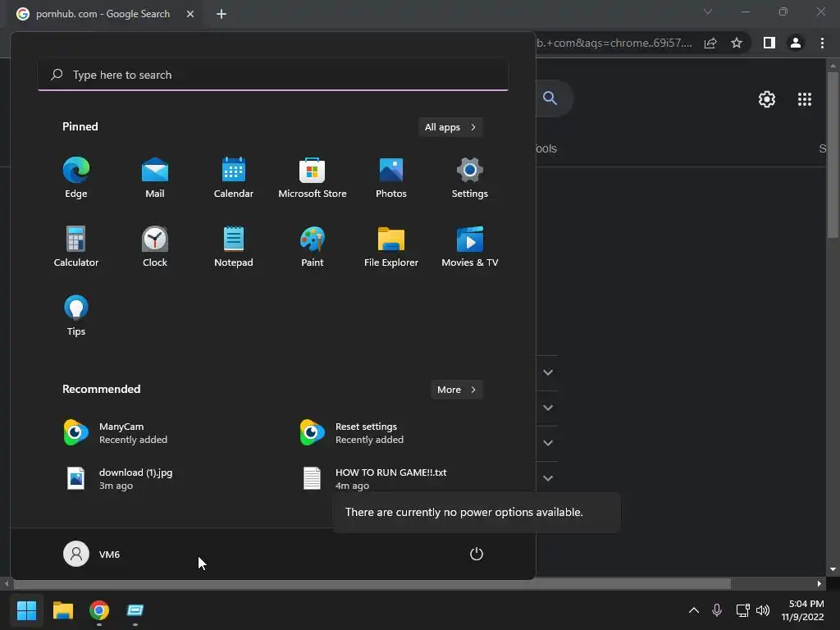Focus the Type here to search field
This screenshot has height=630, width=840.
(273, 75)
